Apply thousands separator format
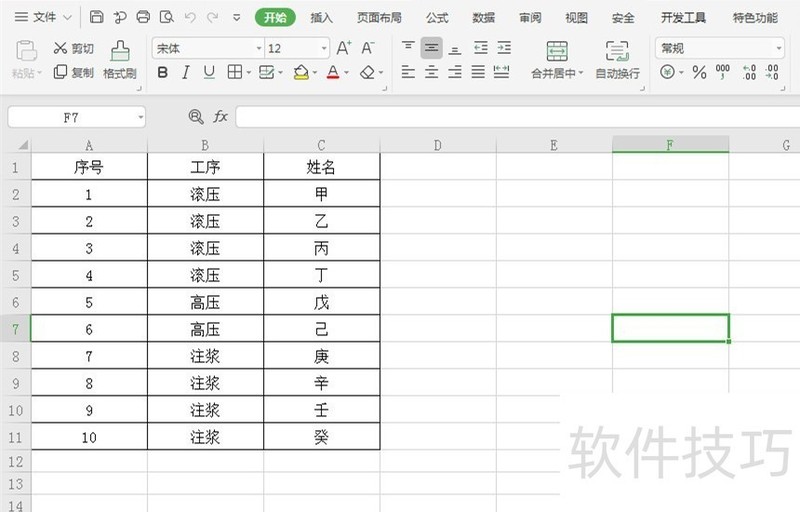The image size is (800, 512). pos(722,72)
